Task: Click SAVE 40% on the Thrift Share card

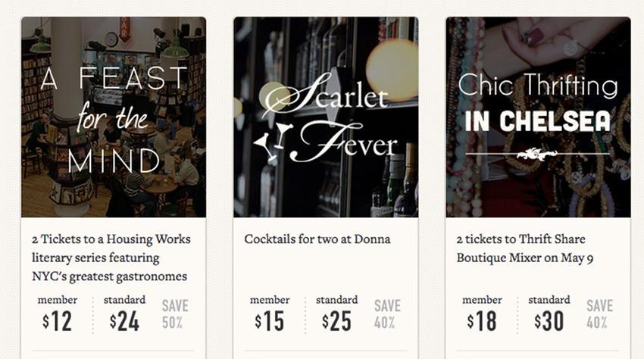Action: pyautogui.click(x=599, y=314)
